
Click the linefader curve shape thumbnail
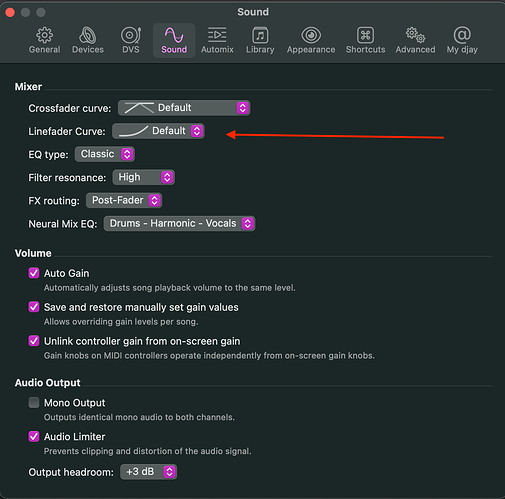click(133, 131)
